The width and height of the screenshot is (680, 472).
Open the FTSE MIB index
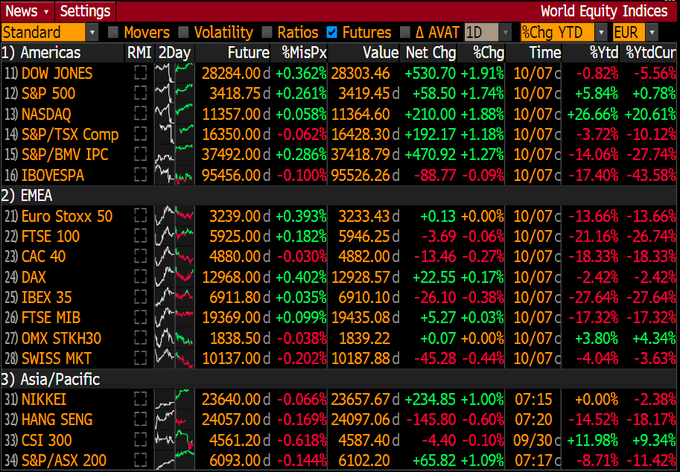click(x=51, y=318)
